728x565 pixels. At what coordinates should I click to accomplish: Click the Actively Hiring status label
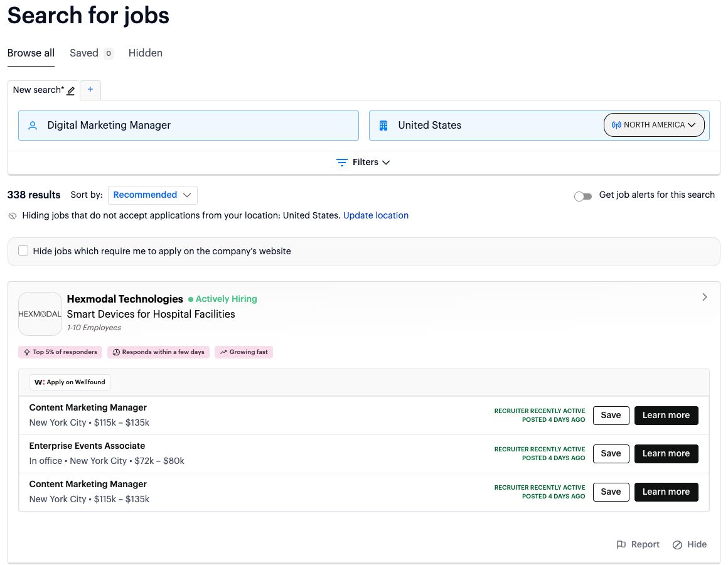222,299
